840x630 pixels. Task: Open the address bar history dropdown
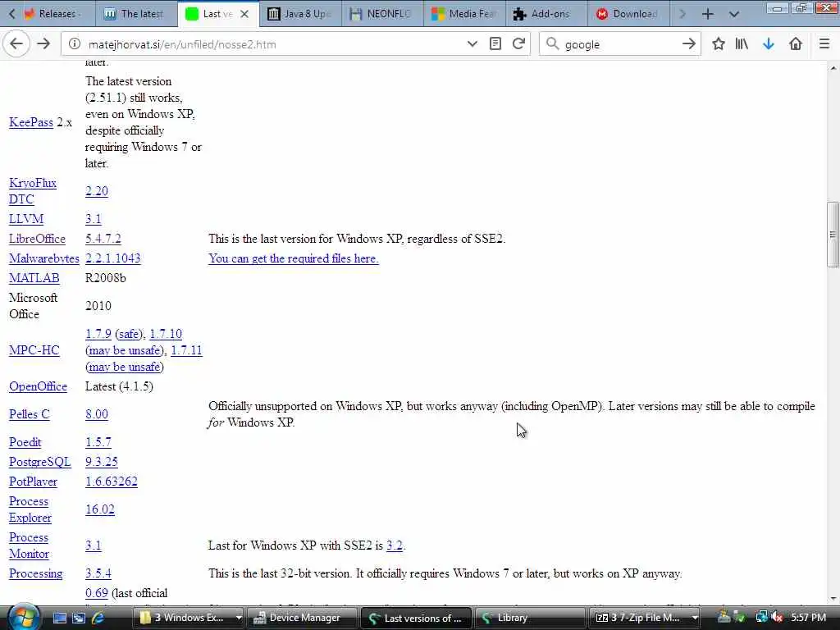pos(472,44)
